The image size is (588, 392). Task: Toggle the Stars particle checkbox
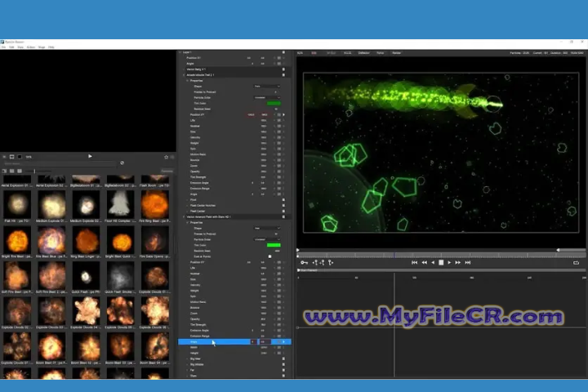click(283, 376)
